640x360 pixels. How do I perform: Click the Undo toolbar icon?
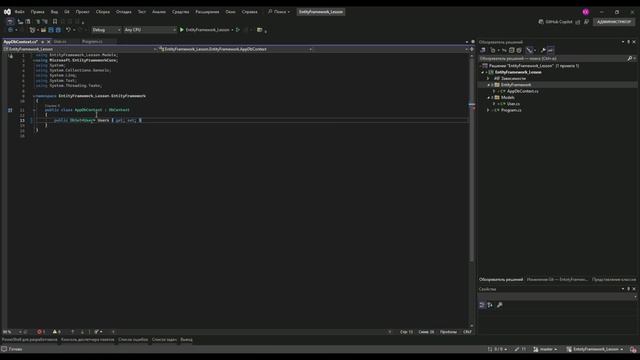point(68,30)
